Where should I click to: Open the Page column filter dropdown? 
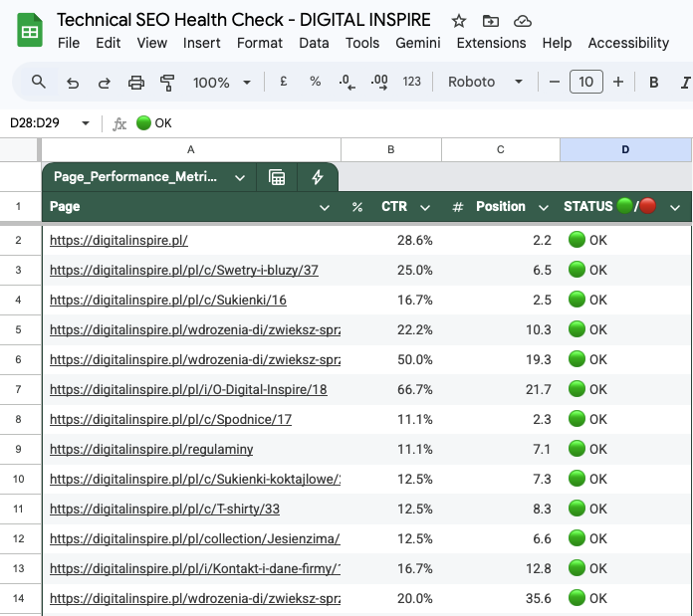325,208
